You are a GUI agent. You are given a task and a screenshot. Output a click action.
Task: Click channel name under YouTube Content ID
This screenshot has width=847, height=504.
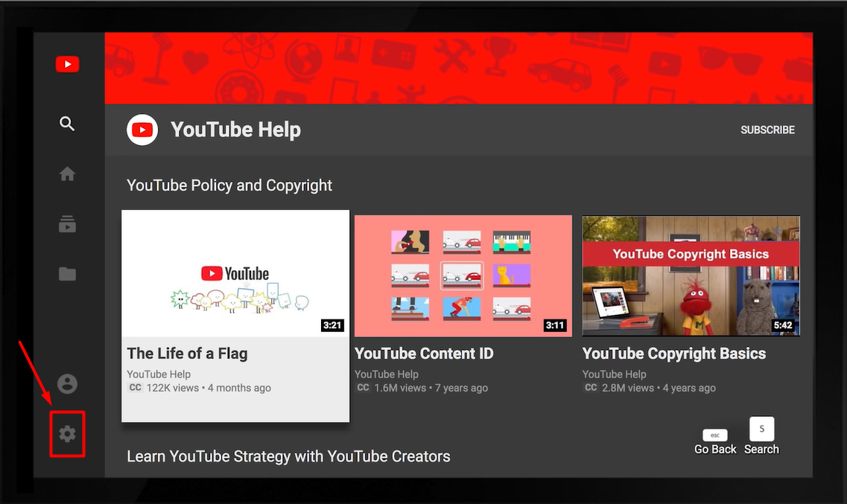(x=387, y=374)
